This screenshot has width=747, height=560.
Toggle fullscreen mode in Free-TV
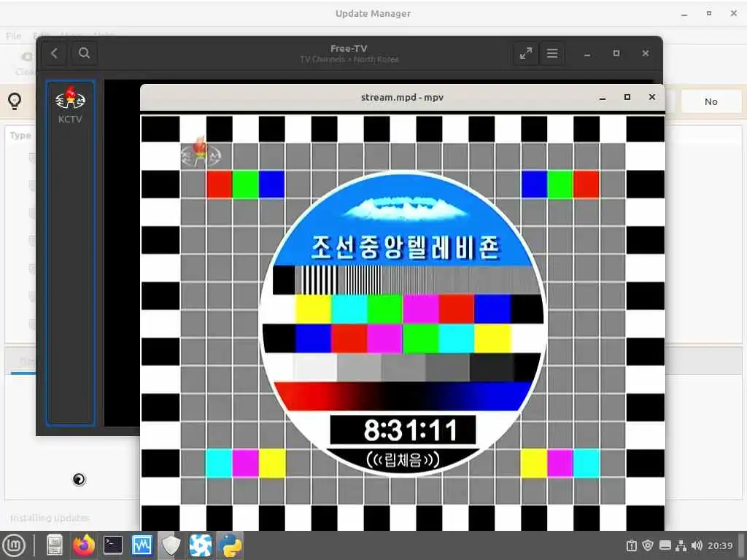coord(526,53)
